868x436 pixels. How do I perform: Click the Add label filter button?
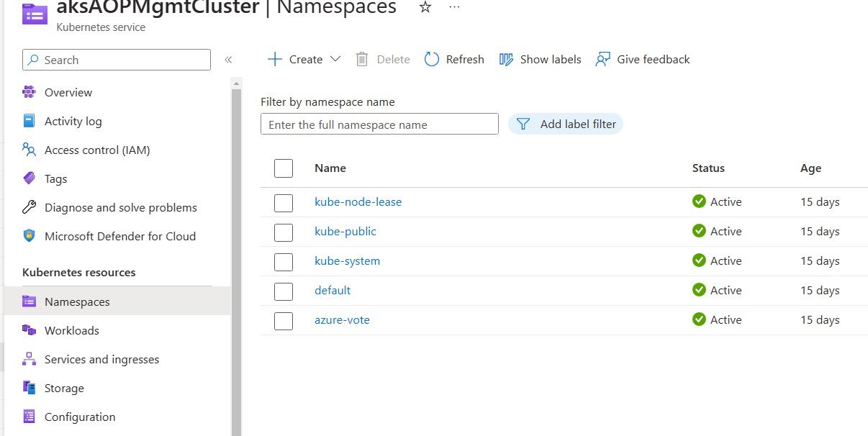point(566,124)
